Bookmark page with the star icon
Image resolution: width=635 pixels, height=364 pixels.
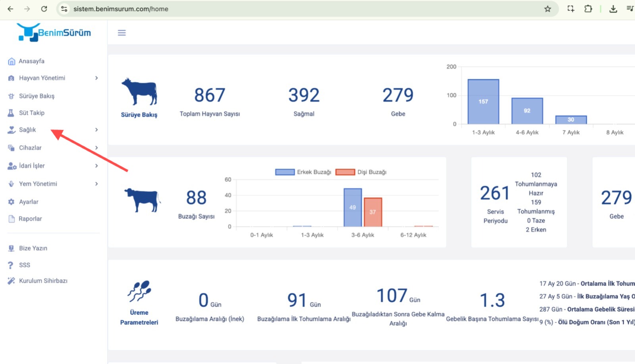coord(548,9)
